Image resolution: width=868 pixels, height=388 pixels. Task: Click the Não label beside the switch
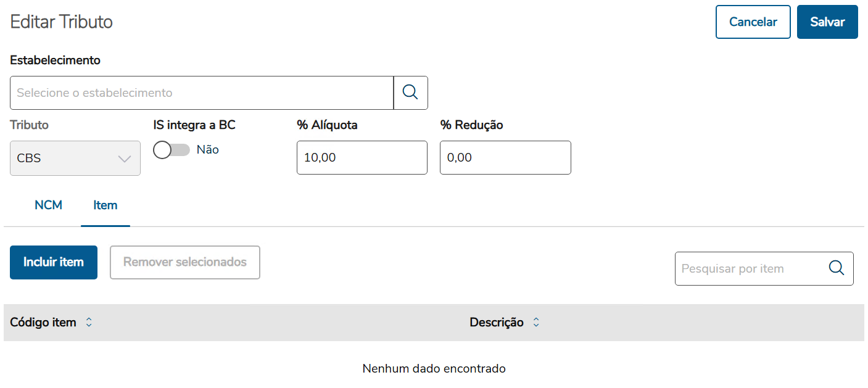pyautogui.click(x=208, y=150)
